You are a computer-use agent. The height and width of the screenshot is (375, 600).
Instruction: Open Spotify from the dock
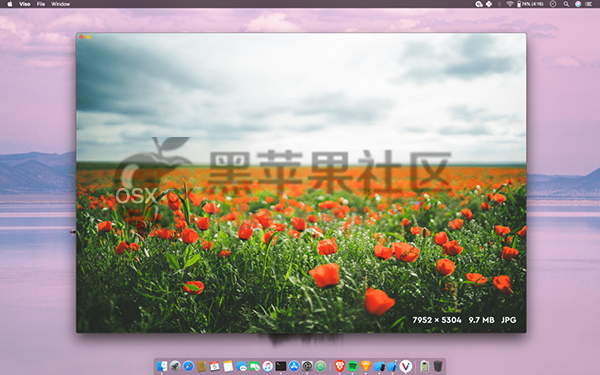point(352,366)
